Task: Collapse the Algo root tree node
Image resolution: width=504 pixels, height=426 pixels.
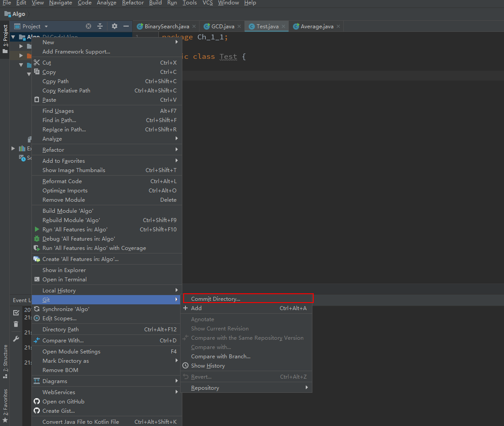Action: 13,37
